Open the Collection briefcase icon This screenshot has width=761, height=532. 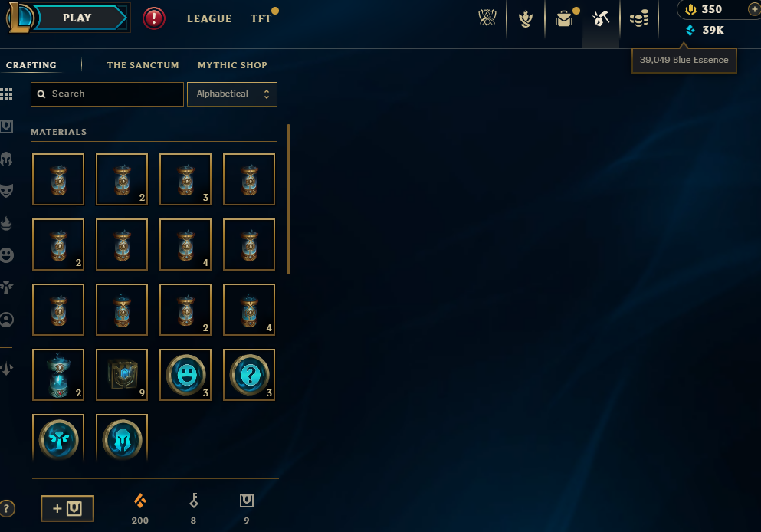(564, 18)
